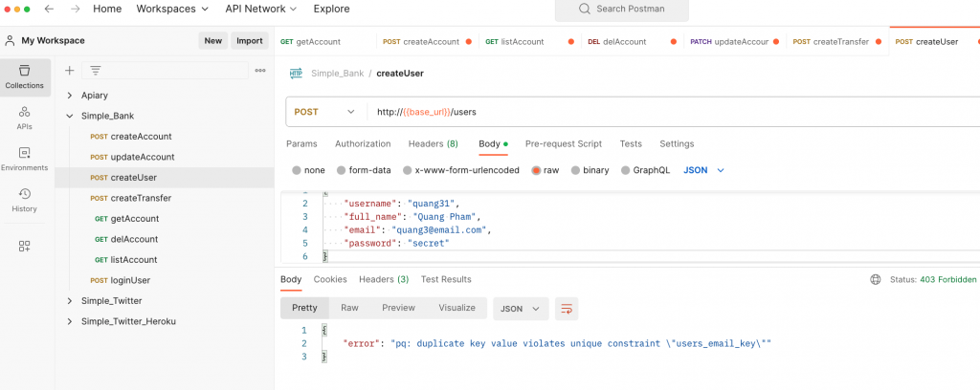Select the form-data body radio button
The height and width of the screenshot is (390, 980).
pos(340,170)
